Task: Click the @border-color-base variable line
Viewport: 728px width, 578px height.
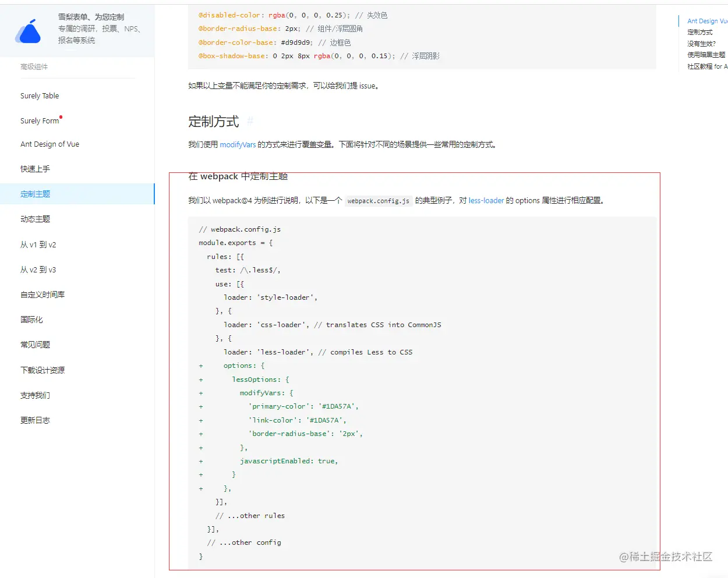Action: tap(274, 42)
